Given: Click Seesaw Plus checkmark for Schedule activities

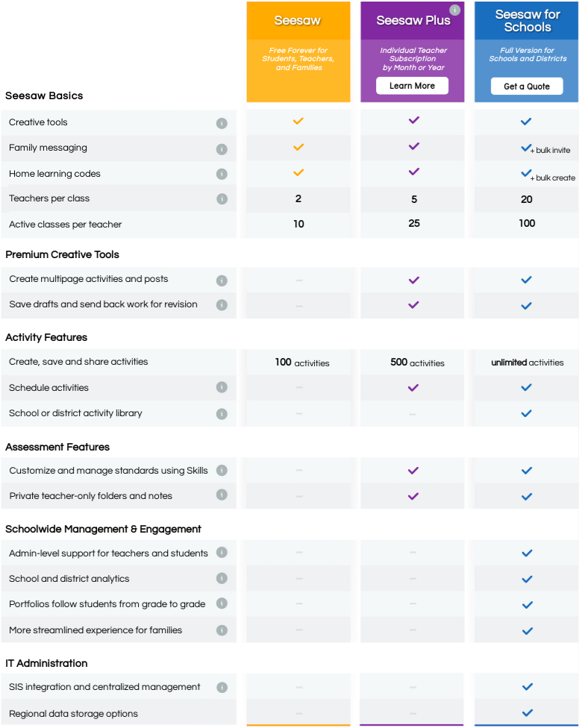Looking at the screenshot, I should [413, 388].
